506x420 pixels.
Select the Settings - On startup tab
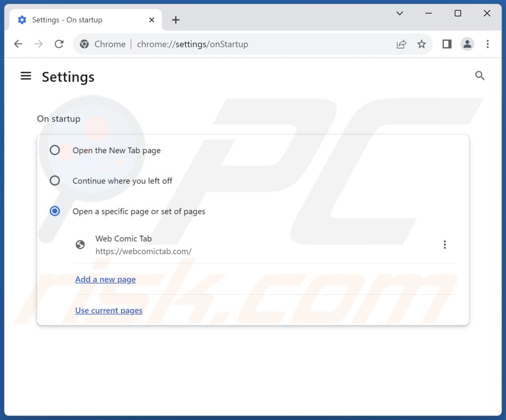pyautogui.click(x=86, y=20)
